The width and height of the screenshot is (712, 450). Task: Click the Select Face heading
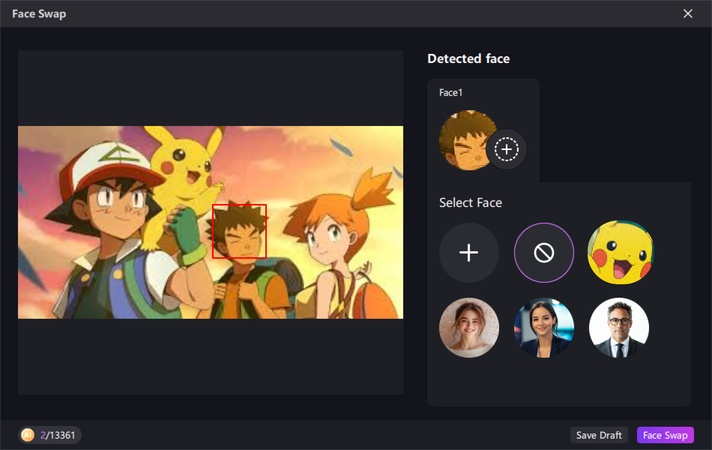tap(470, 203)
